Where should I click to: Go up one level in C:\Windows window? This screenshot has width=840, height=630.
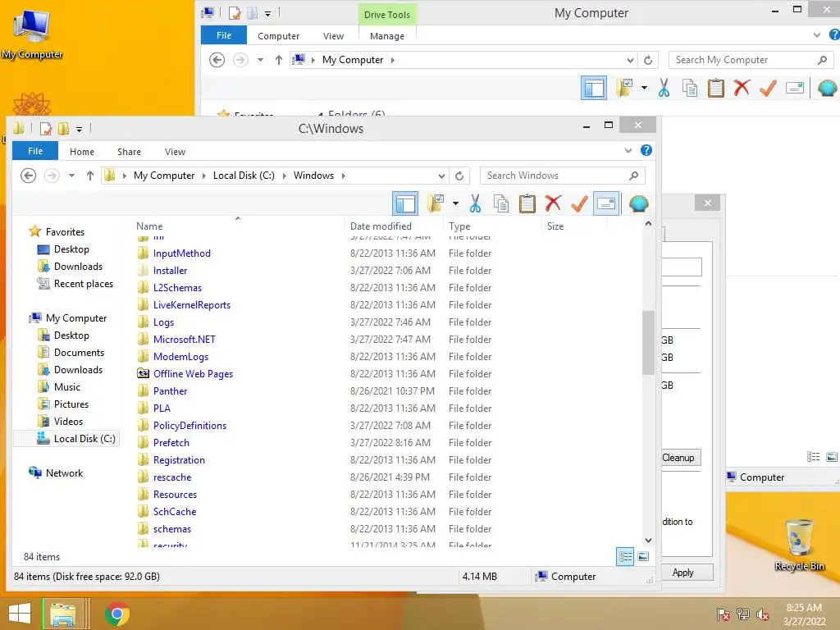click(90, 176)
